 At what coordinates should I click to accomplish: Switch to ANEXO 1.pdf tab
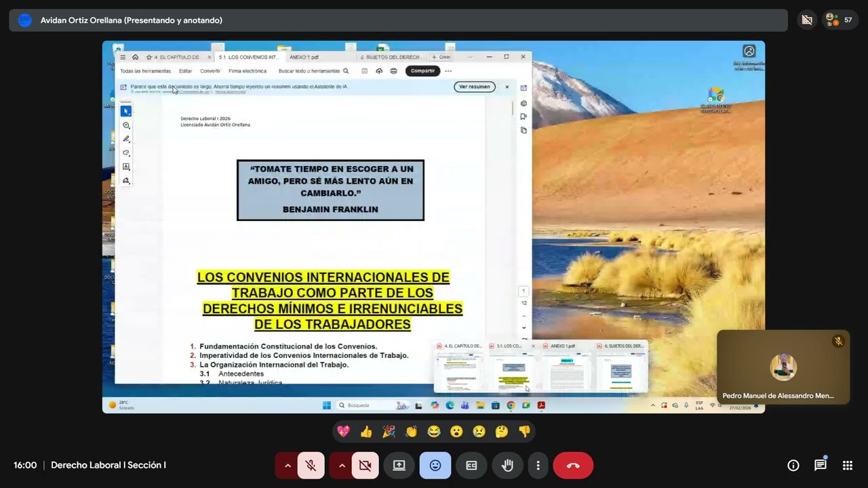(304, 58)
